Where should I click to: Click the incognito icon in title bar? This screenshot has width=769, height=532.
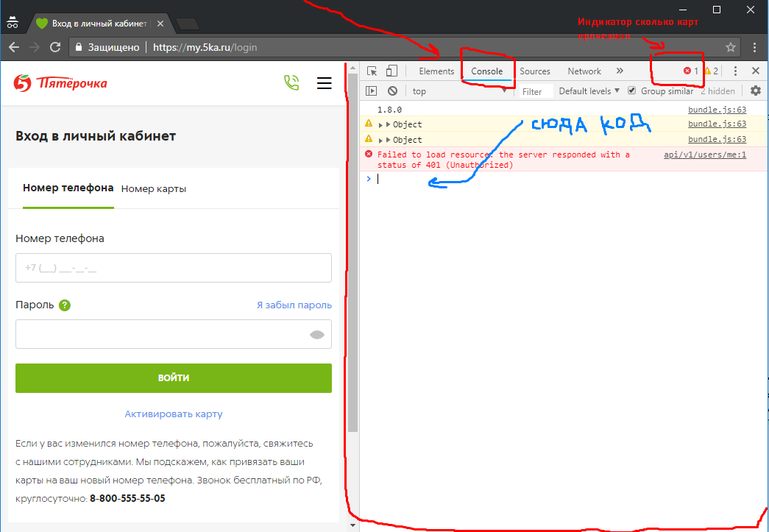(13, 22)
